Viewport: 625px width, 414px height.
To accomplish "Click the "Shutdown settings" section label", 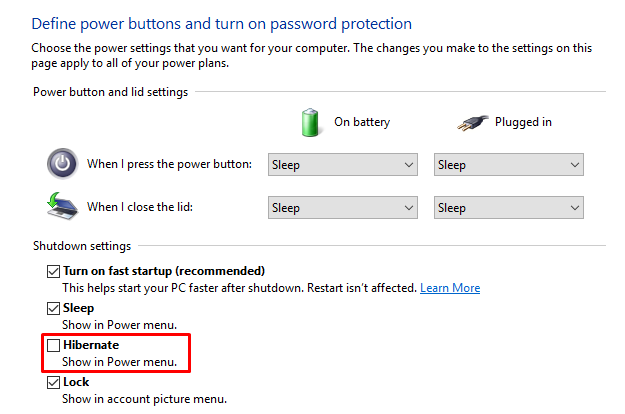I will point(82,246).
